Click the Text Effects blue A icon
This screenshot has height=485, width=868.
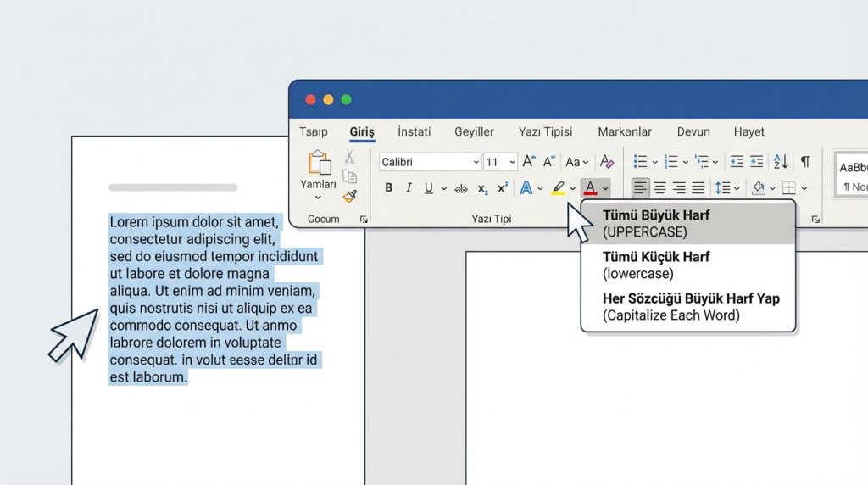click(526, 188)
